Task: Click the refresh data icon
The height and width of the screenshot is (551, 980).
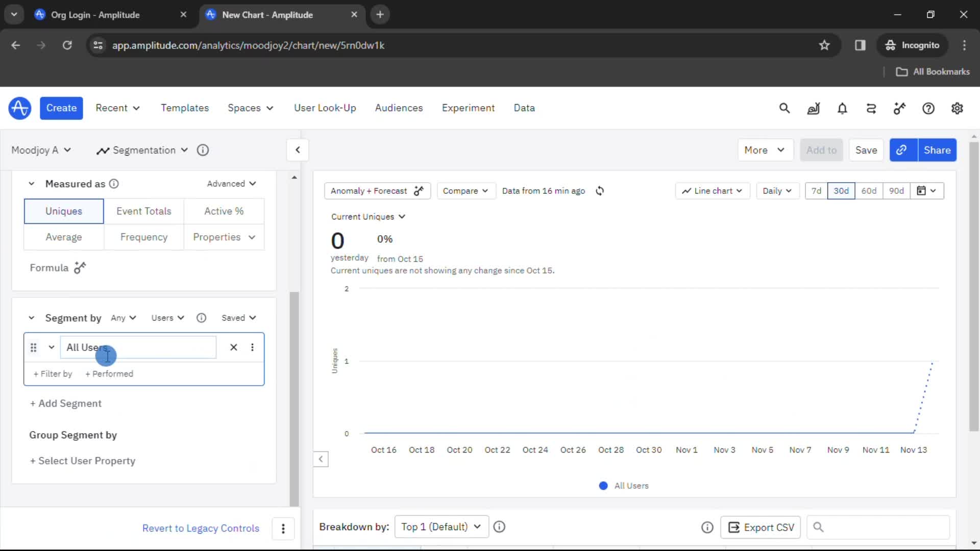Action: (599, 190)
